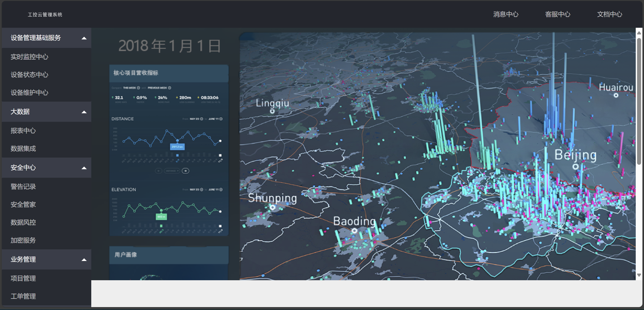Image resolution: width=644 pixels, height=310 pixels.
Task: Collapse the 大数据 menu group
Action: [84, 112]
